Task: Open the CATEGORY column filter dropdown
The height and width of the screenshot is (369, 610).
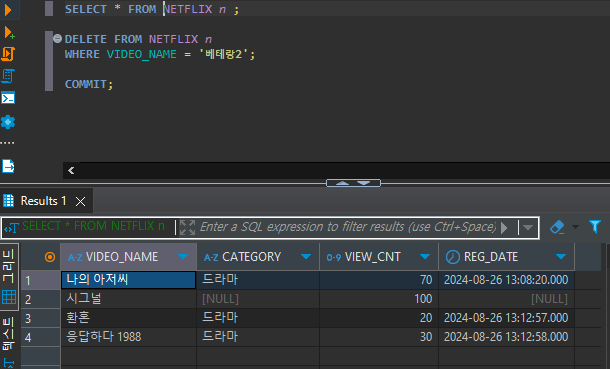Action: [x=306, y=257]
